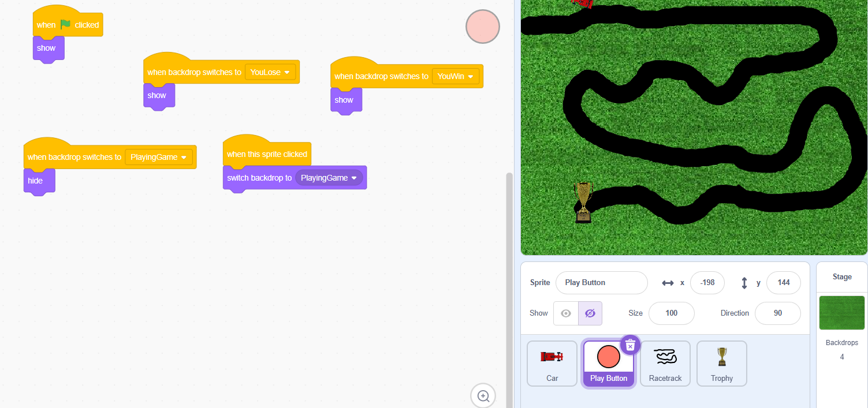Select the Racetrack sprite

click(665, 363)
